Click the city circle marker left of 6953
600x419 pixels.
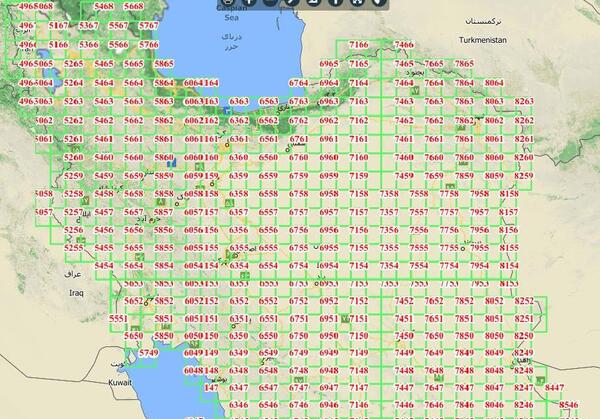316,284
